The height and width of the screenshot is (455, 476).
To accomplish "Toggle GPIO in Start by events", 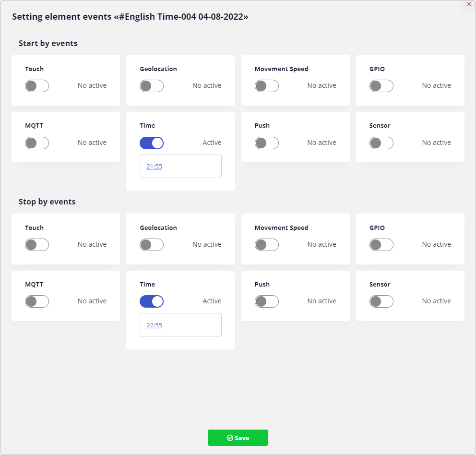I will pyautogui.click(x=381, y=86).
